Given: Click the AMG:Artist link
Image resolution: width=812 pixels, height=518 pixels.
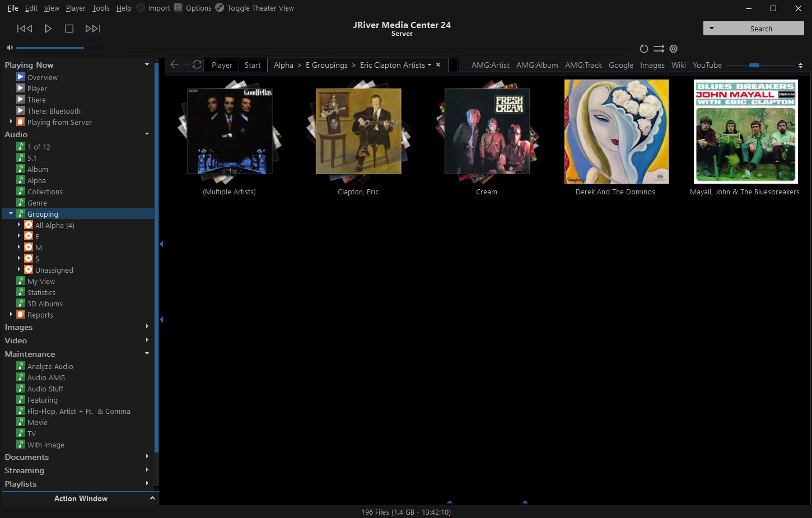Looking at the screenshot, I should tap(490, 65).
